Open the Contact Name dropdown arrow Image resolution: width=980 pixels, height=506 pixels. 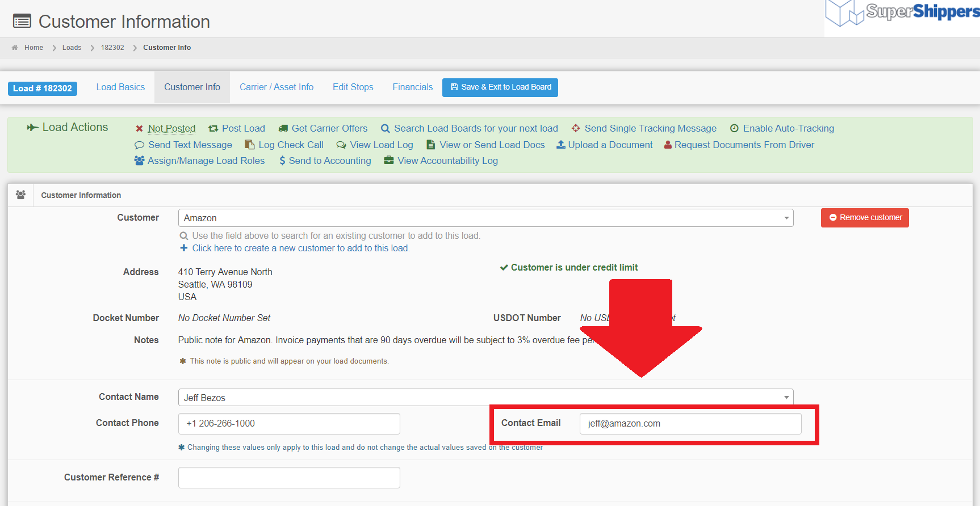click(786, 398)
